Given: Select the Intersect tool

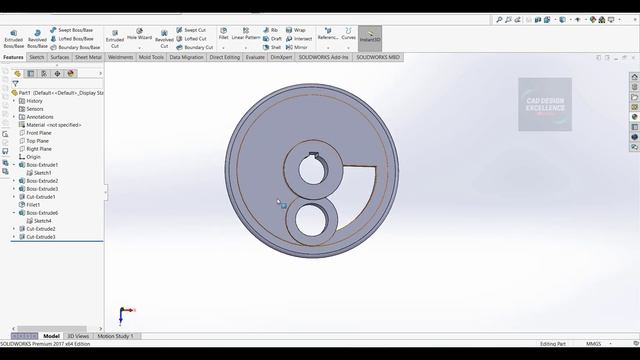Looking at the screenshot, I should click(x=299, y=39).
